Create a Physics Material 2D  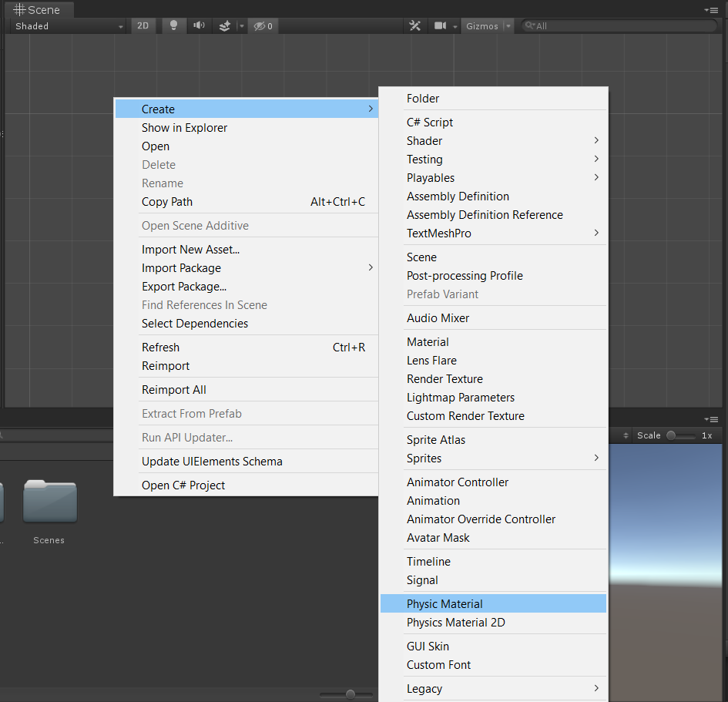coord(493,623)
